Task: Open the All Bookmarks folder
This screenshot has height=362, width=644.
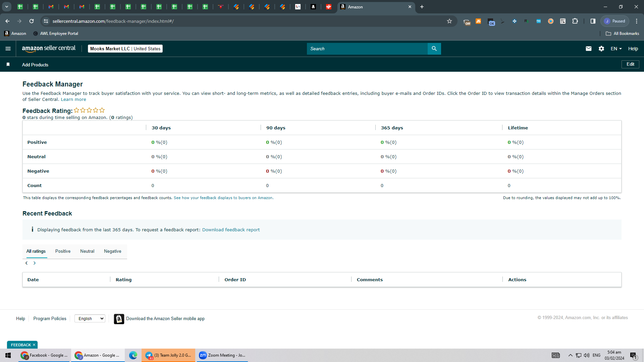Action: 623,34
